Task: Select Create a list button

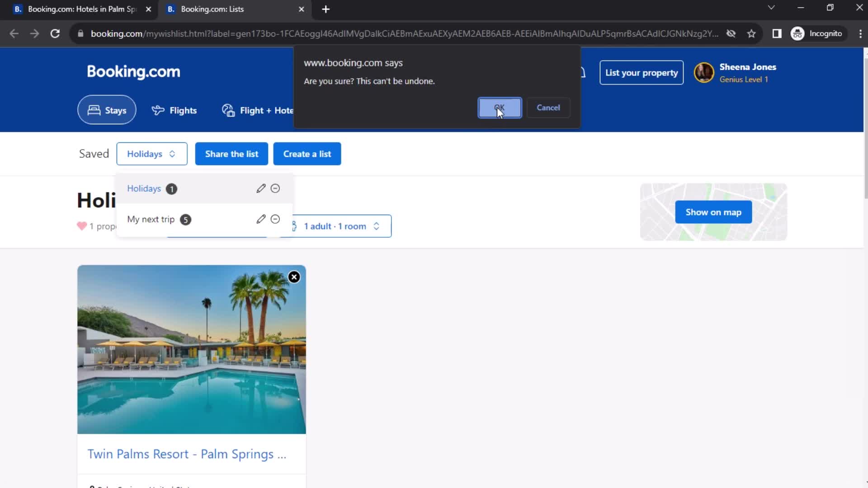Action: 307,154
